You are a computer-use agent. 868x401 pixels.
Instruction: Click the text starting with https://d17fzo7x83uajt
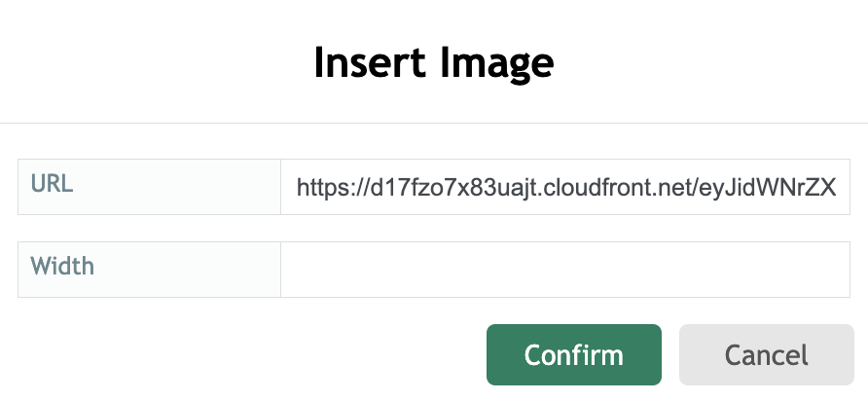click(565, 188)
